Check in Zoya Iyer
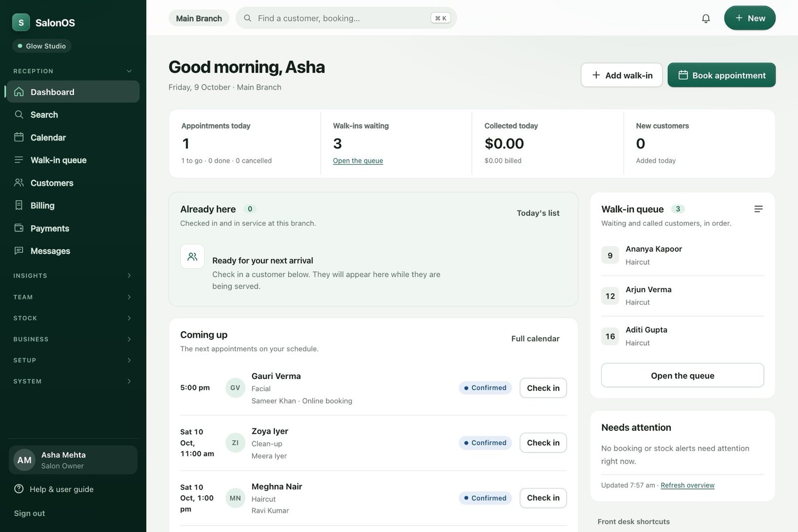This screenshot has height=532, width=798. coord(543,443)
